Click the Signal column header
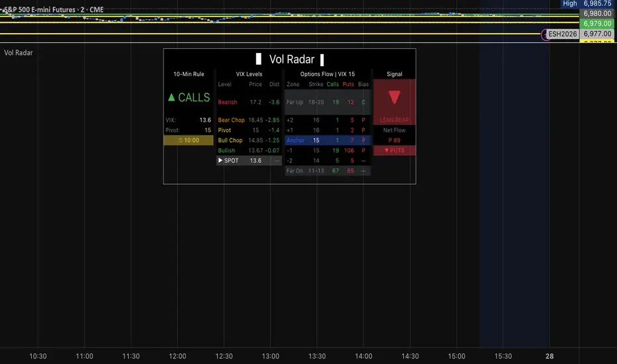This screenshot has width=617, height=364. pos(395,74)
